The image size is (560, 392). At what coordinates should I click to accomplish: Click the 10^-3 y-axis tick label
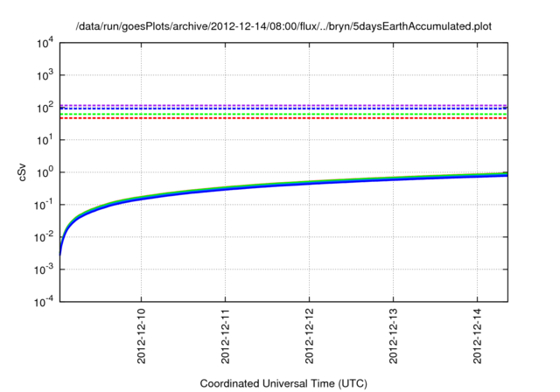[x=42, y=269]
